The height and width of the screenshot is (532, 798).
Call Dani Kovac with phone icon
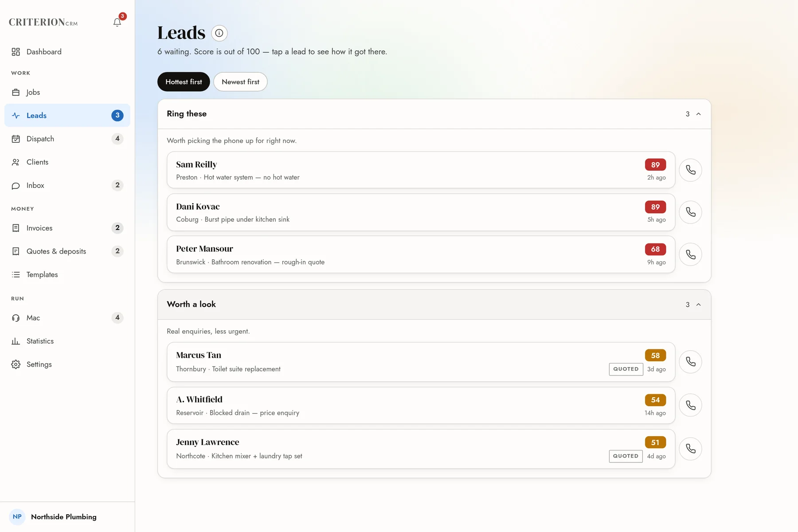(690, 212)
